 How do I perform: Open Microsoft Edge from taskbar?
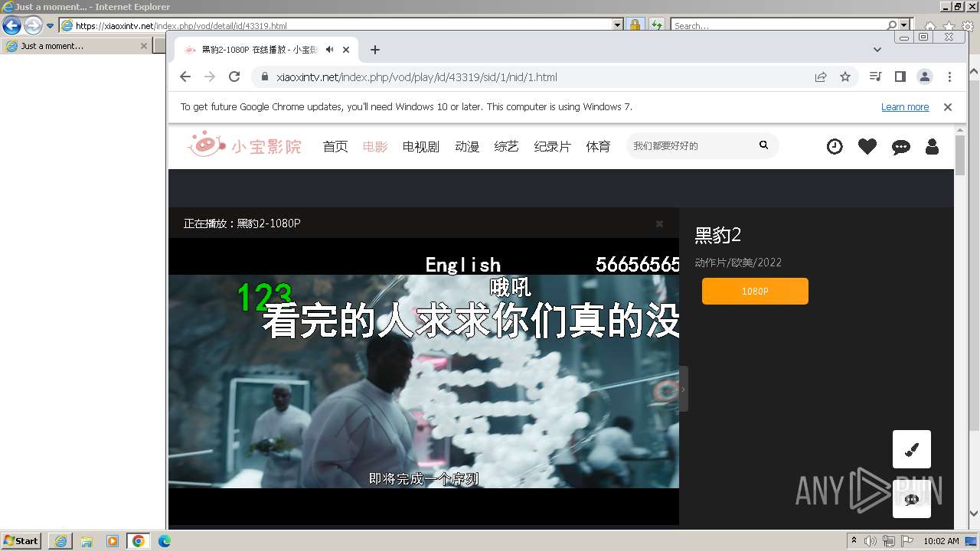coord(165,541)
